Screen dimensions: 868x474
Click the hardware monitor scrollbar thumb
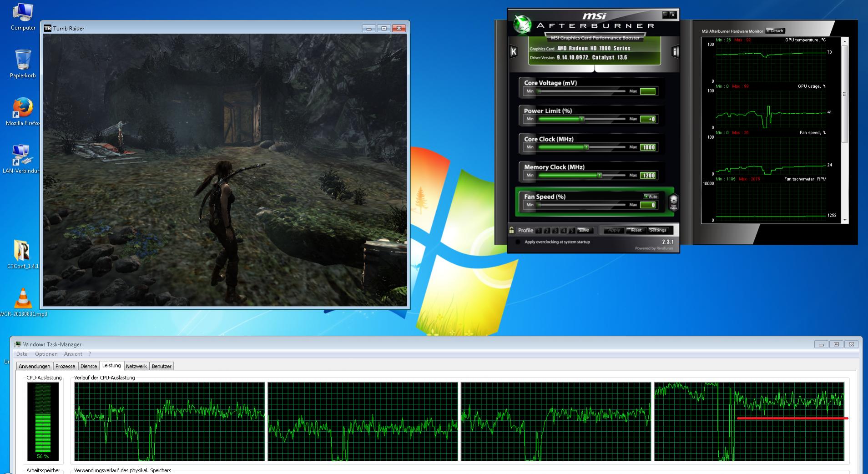[845, 94]
